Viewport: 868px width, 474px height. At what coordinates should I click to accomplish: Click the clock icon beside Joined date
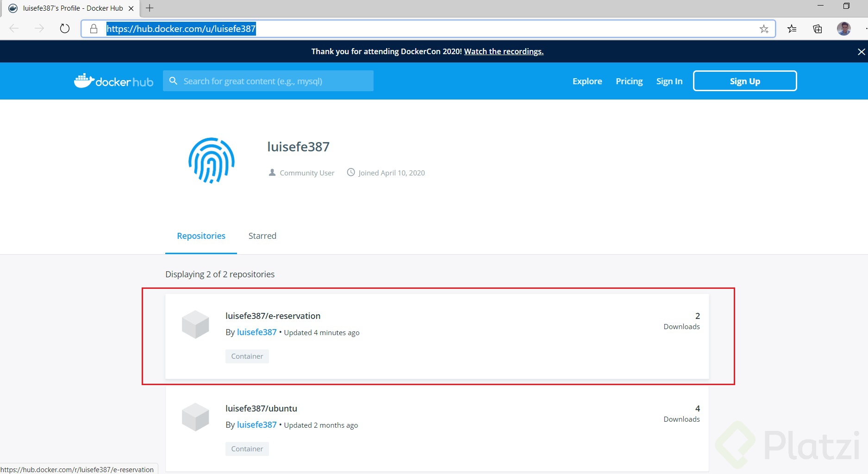(351, 172)
